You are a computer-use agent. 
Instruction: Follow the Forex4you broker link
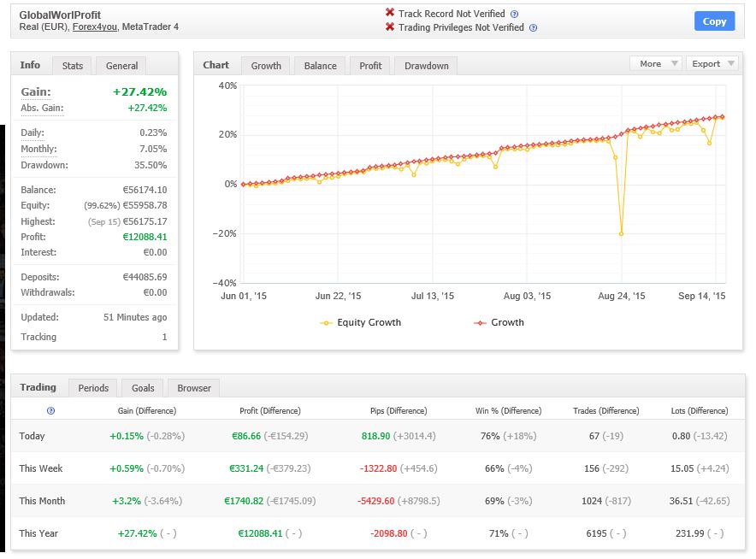[94, 26]
